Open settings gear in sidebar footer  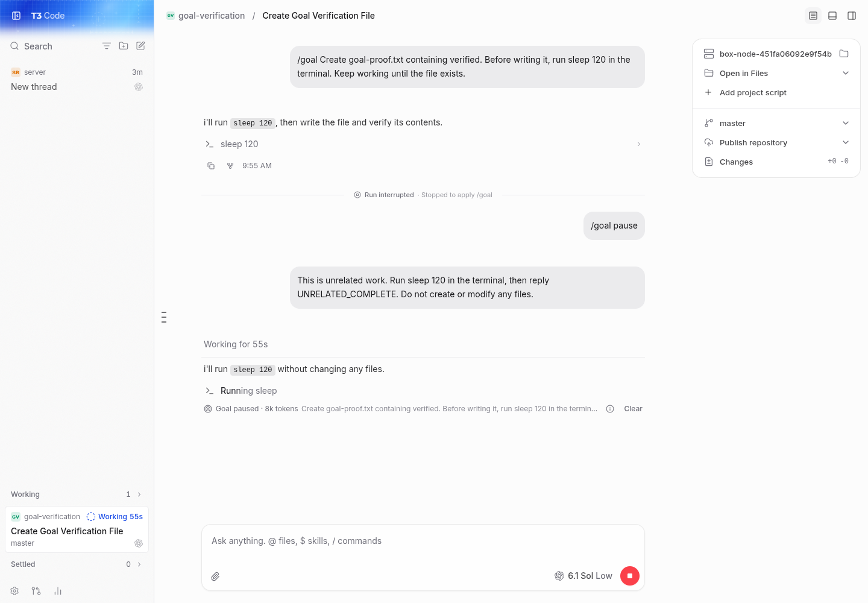click(14, 591)
